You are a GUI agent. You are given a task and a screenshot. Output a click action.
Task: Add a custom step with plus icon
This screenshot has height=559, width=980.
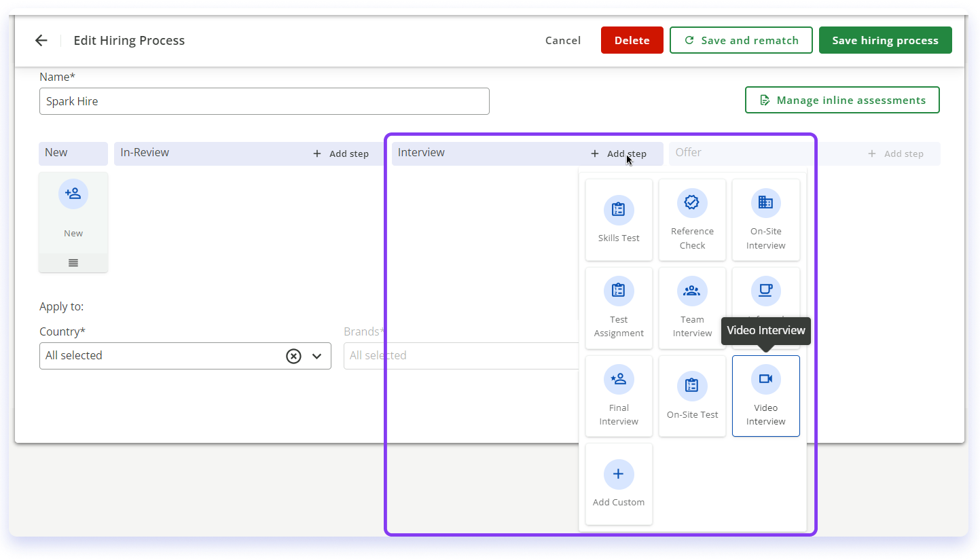[x=619, y=484]
